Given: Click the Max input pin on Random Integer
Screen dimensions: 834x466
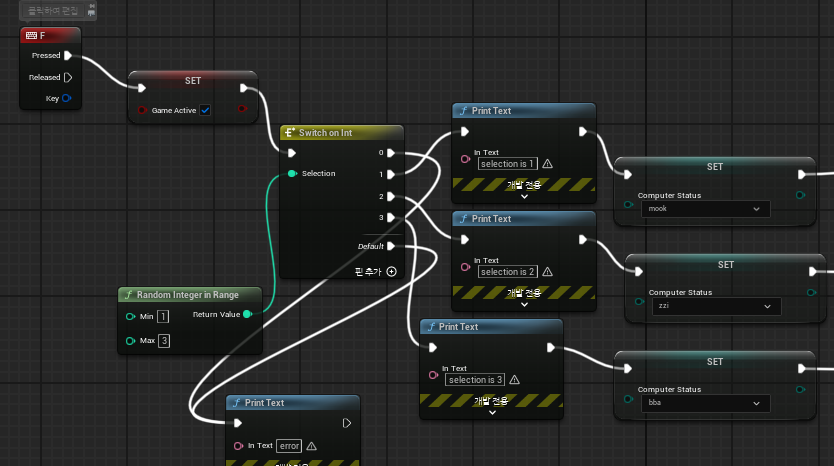Looking at the screenshot, I should (130, 340).
